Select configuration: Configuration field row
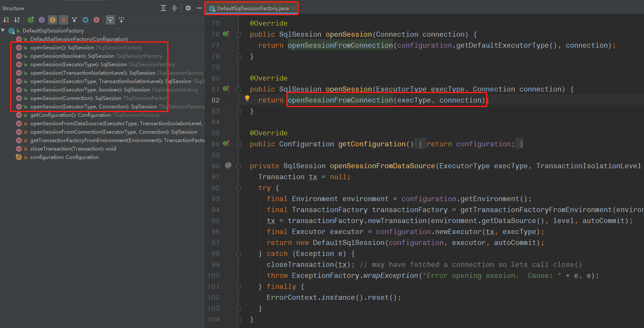The height and width of the screenshot is (328, 644). pyautogui.click(x=64, y=157)
